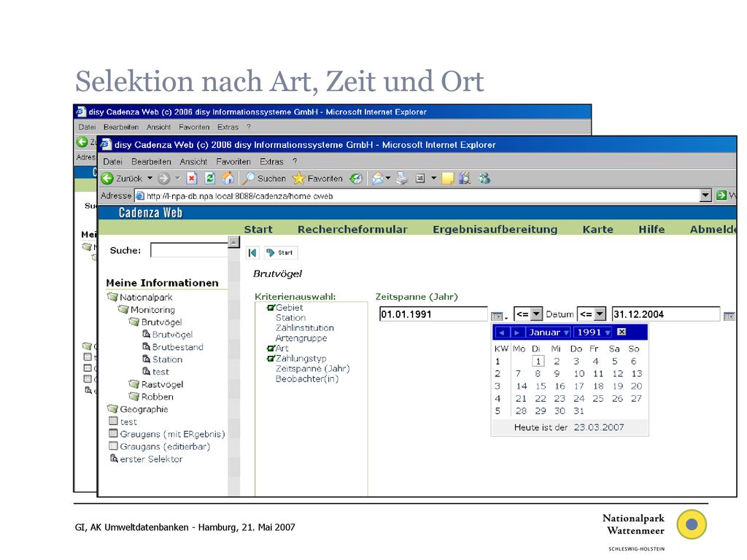This screenshot has width=747, height=560.
Task: Jump to first step with skip-back icon
Action: [x=252, y=253]
